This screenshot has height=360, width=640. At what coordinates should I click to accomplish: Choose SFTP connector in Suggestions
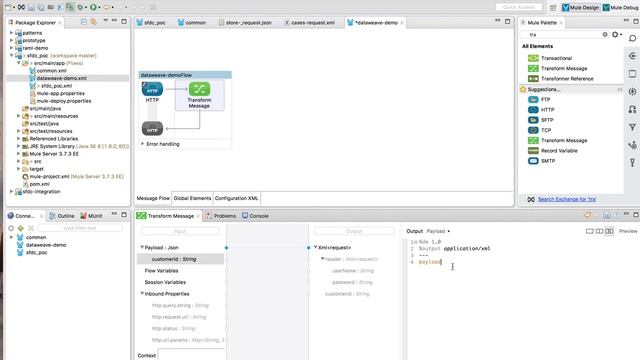[540, 120]
